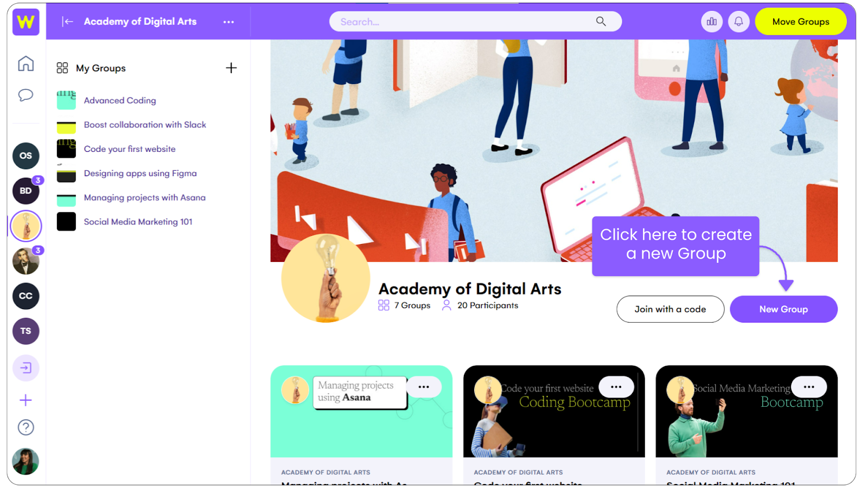This screenshot has height=488, width=868.
Task: Open the W logo at top left
Action: (25, 22)
